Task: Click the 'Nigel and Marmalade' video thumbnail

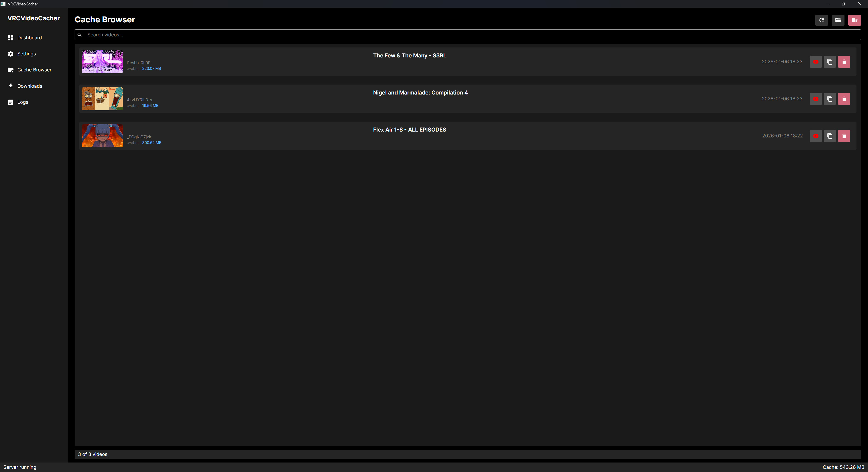Action: (102, 99)
